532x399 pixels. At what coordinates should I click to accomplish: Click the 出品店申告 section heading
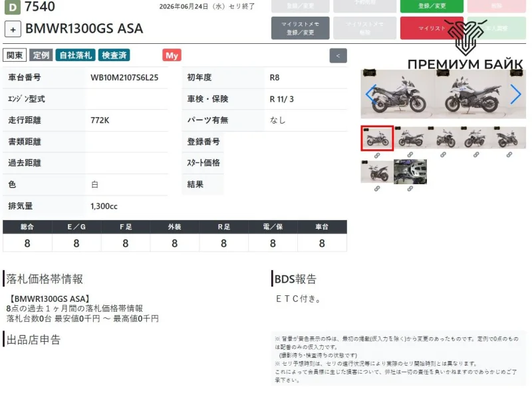tap(33, 340)
